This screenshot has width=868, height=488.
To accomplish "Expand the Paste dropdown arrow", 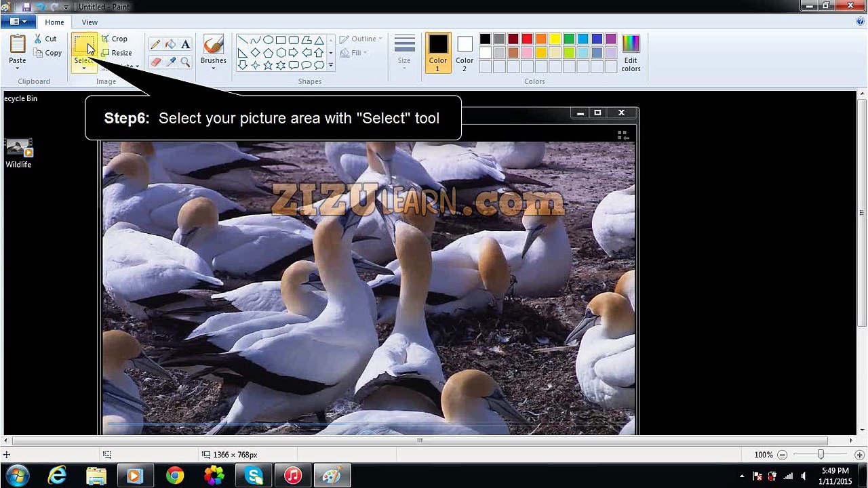I will (18, 68).
